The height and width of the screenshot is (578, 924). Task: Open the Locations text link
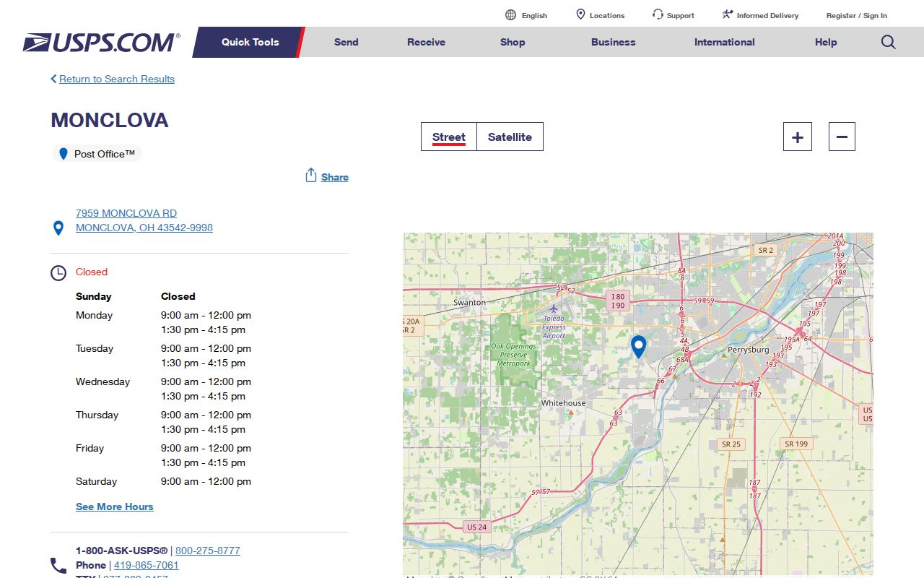point(607,15)
